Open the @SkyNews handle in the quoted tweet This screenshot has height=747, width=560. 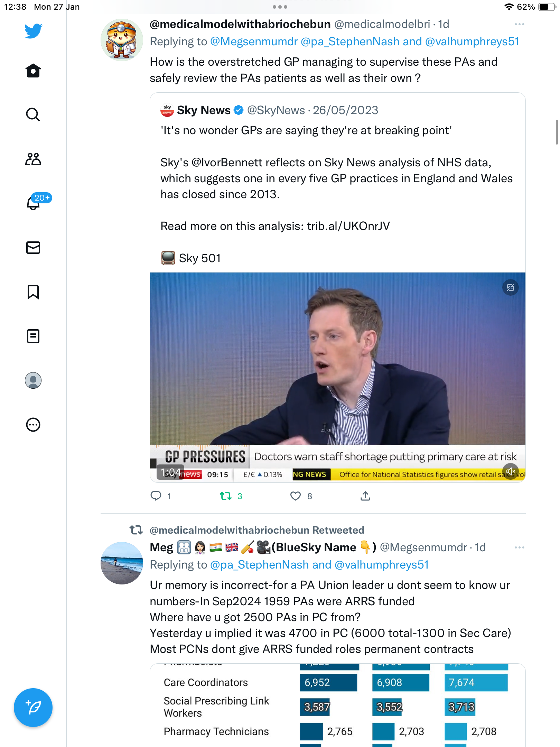[x=276, y=110]
